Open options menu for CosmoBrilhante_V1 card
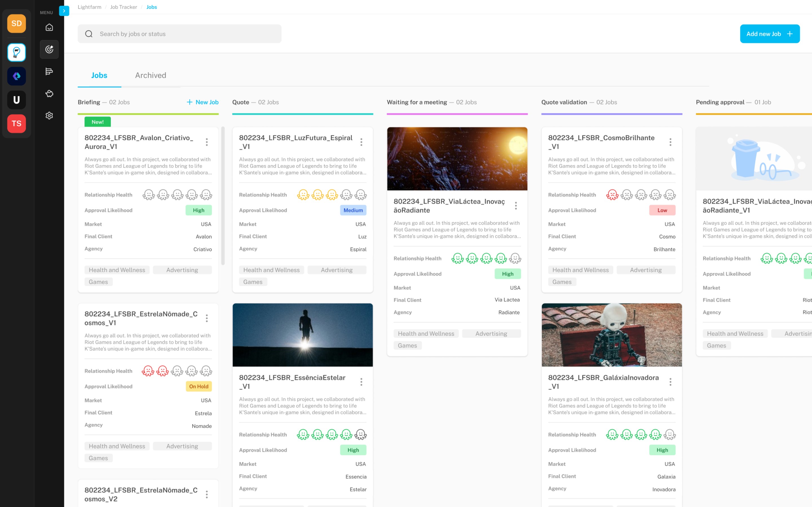The height and width of the screenshot is (507, 812). pyautogui.click(x=670, y=142)
